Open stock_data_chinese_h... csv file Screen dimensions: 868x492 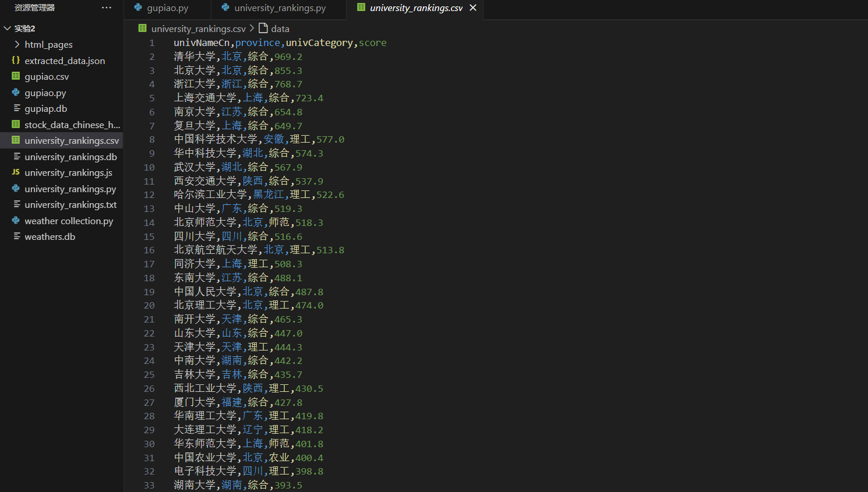click(72, 125)
